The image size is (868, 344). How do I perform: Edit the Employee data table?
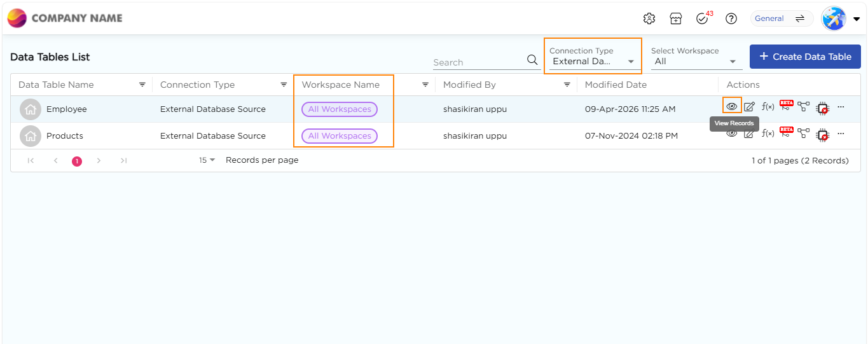pos(750,107)
